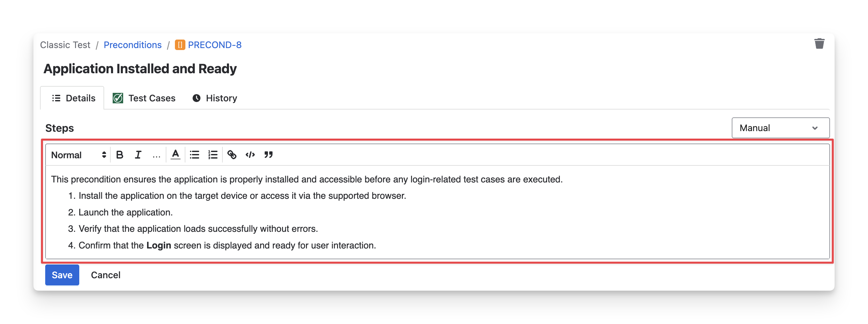Open more formatting options ellipsis

[156, 155]
